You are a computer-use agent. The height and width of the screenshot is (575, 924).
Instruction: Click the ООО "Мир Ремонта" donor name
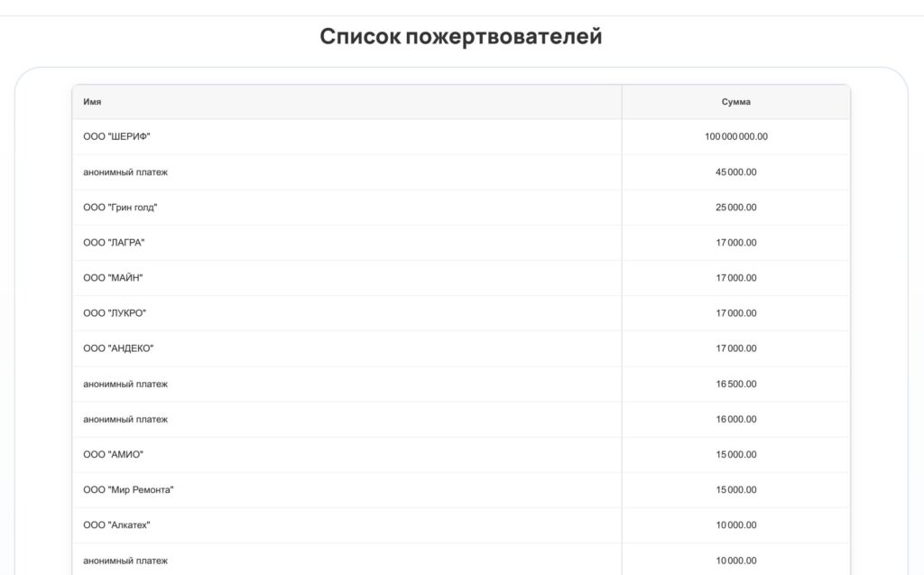(x=128, y=489)
